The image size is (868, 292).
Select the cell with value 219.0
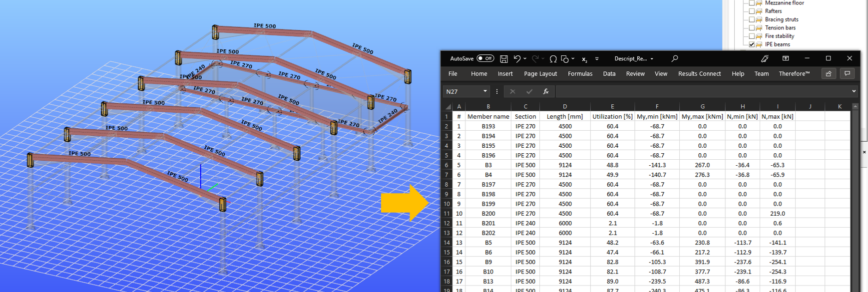pyautogui.click(x=777, y=214)
